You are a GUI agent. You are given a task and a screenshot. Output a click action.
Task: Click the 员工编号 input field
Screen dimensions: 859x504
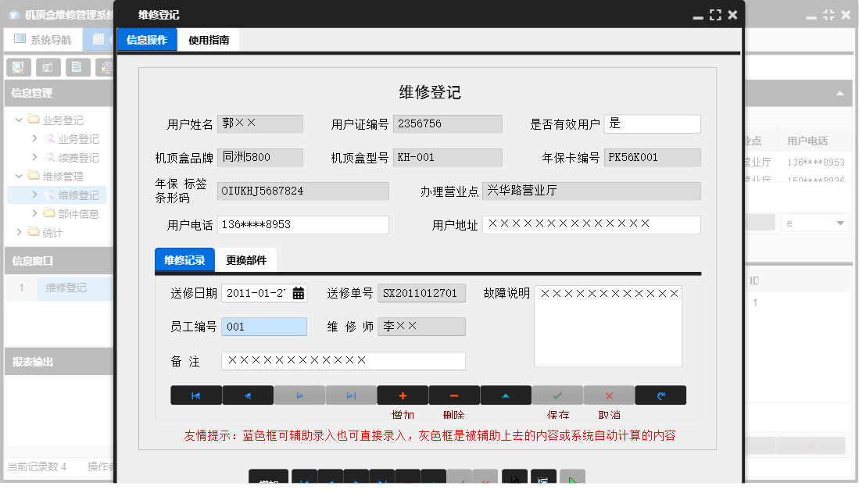[x=264, y=327]
